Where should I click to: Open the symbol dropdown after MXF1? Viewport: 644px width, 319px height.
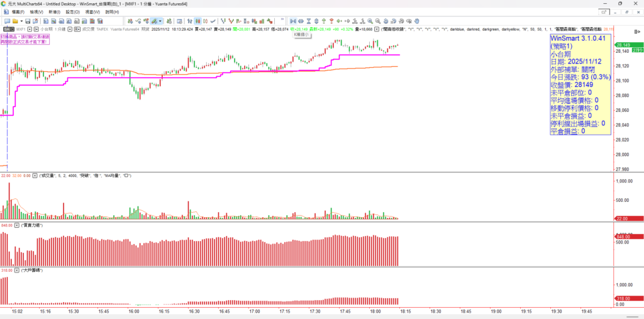pos(30,29)
